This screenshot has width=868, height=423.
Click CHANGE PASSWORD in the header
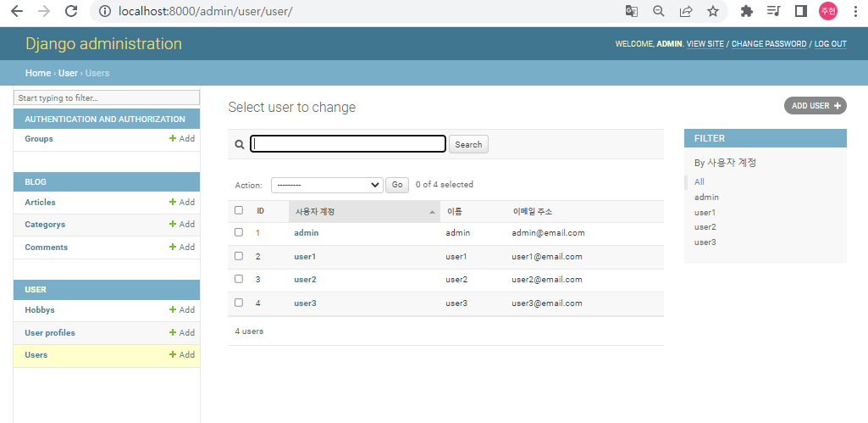click(769, 44)
